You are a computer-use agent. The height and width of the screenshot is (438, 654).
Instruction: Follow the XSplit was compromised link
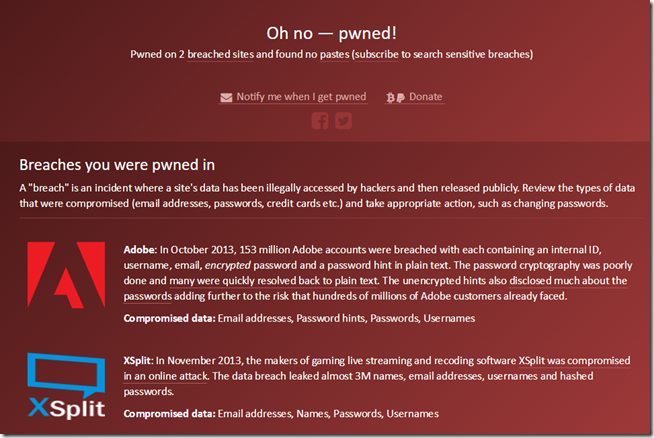tap(574, 360)
